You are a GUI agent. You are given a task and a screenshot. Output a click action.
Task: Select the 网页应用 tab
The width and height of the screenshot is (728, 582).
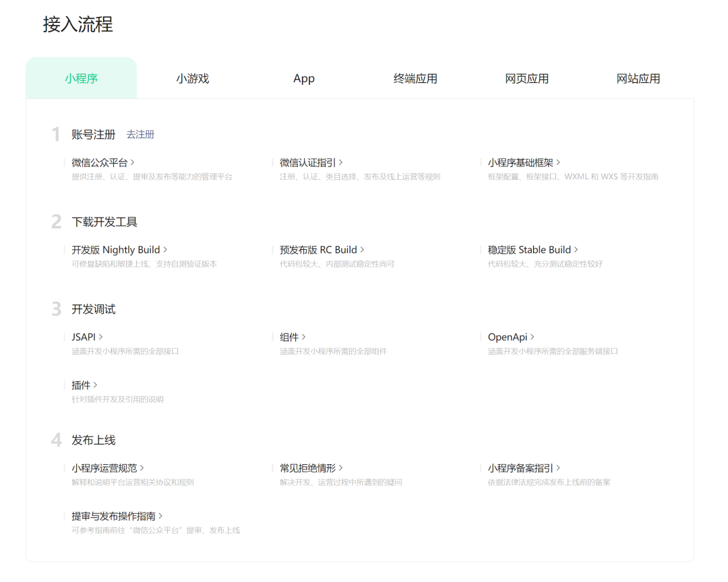527,78
